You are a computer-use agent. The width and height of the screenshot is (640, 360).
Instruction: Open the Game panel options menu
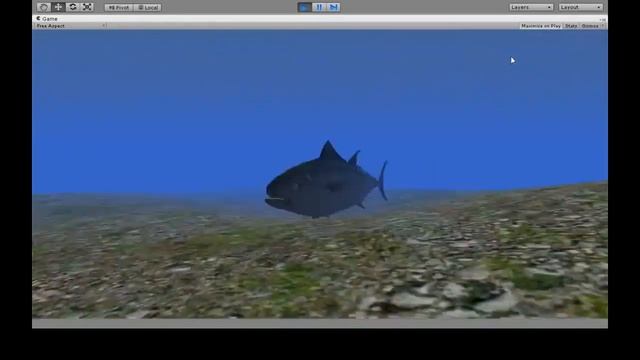click(x=602, y=19)
